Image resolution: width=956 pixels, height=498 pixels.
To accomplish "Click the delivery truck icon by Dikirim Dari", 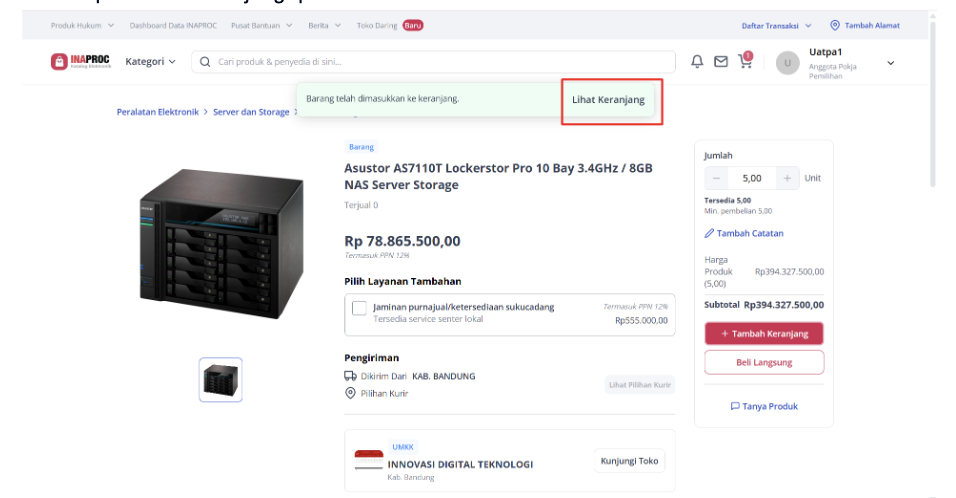I will (350, 376).
